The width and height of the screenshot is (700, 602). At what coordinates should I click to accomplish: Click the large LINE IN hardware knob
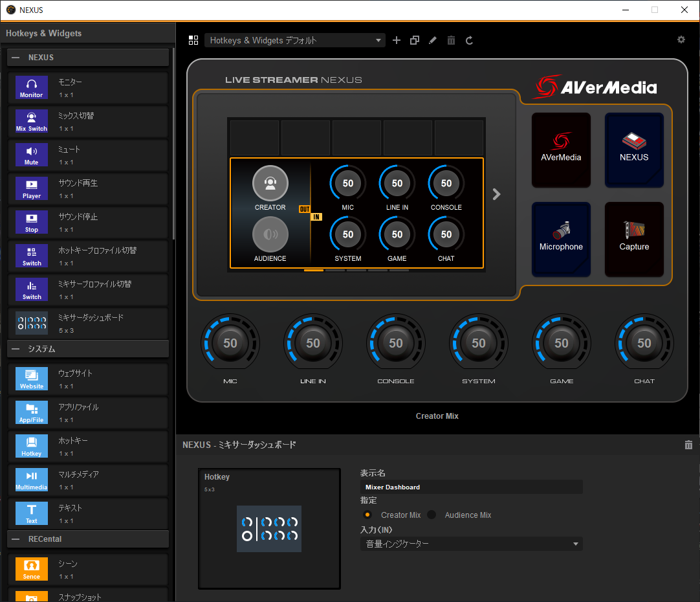point(313,342)
